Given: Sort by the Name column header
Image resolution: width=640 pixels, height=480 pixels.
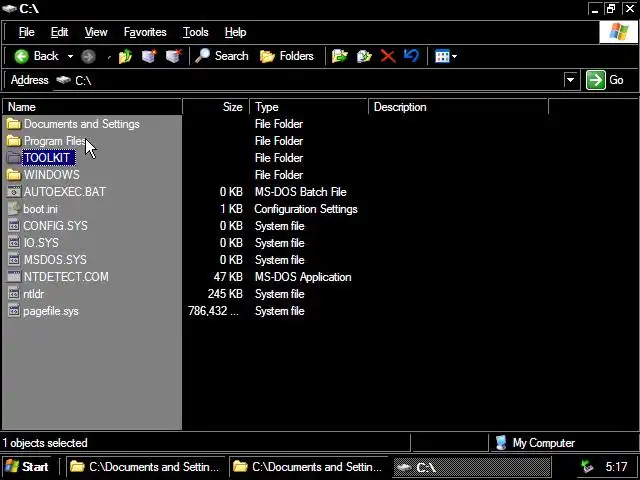Looking at the screenshot, I should click(92, 107).
